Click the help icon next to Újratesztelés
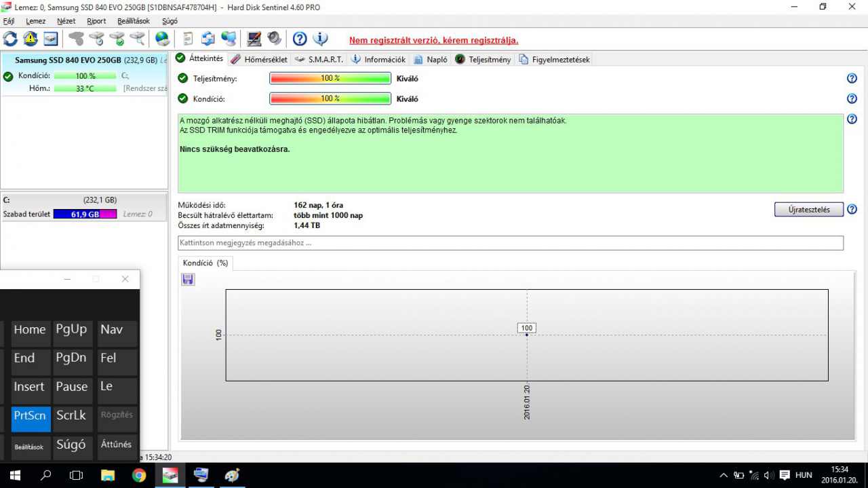The height and width of the screenshot is (488, 868). [x=852, y=210]
